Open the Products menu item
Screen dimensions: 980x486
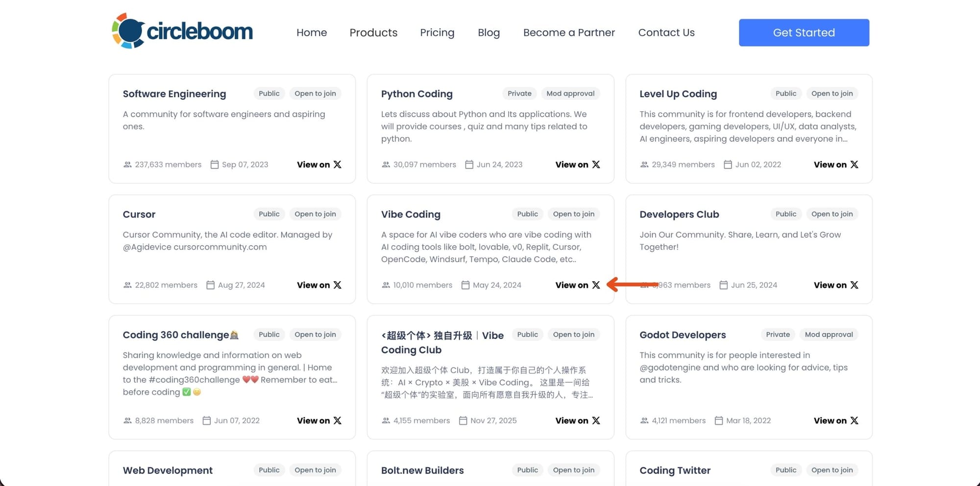pos(373,32)
